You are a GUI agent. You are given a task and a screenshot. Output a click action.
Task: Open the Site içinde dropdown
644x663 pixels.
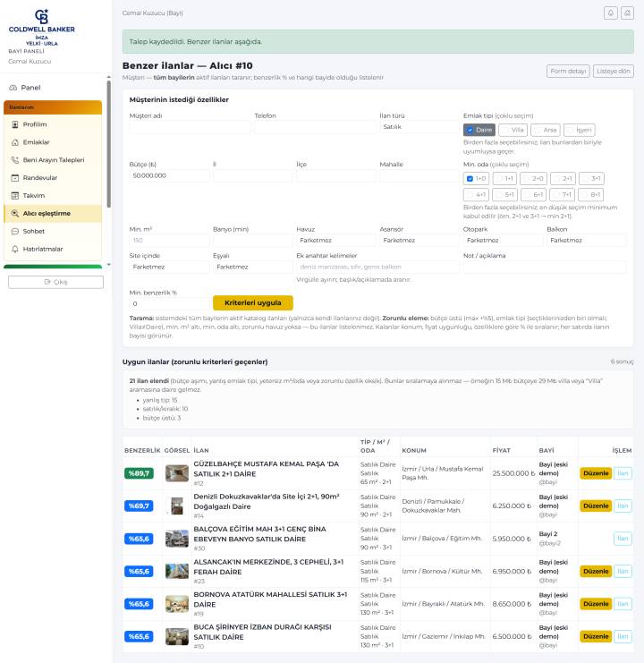pyautogui.click(x=169, y=267)
